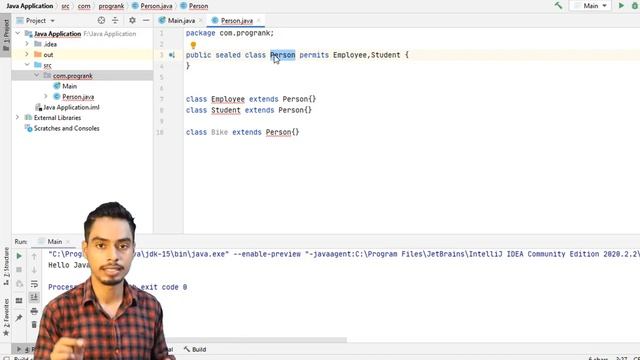Open the Favorites side tool tab
The width and height of the screenshot is (640, 360).
pos(6,318)
